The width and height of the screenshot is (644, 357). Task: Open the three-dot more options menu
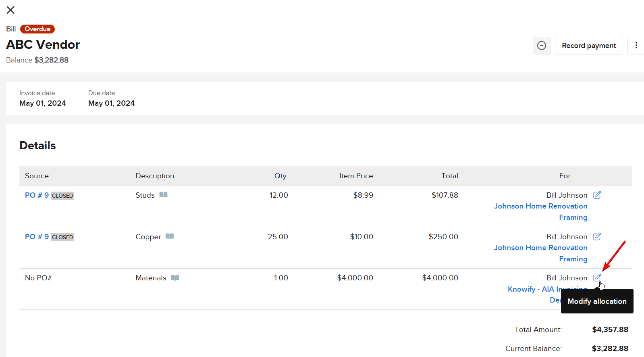point(636,46)
